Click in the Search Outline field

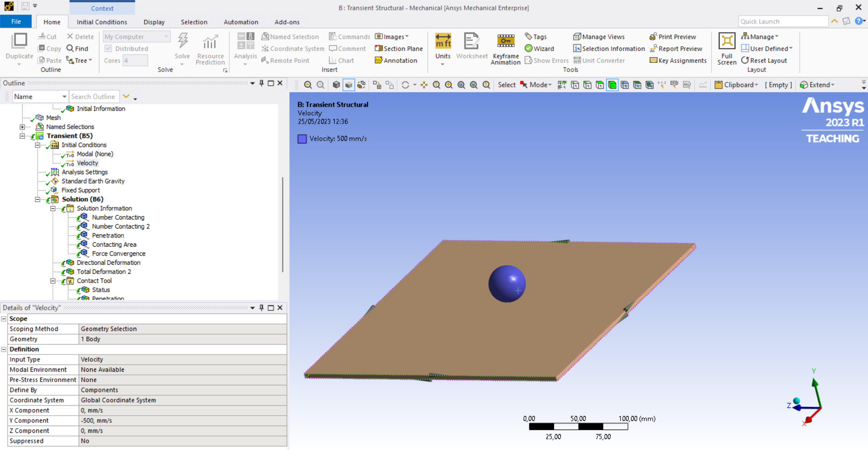95,96
